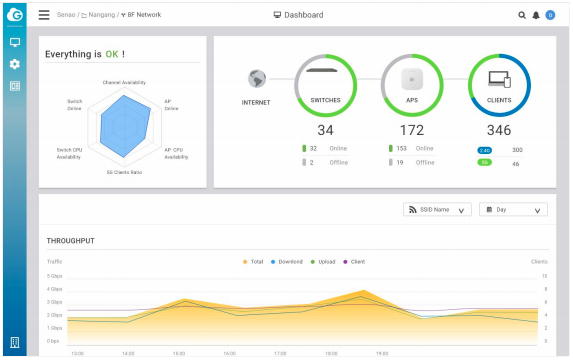Open the monitor dashboard sidebar icon
The image size is (573, 360).
(15, 42)
